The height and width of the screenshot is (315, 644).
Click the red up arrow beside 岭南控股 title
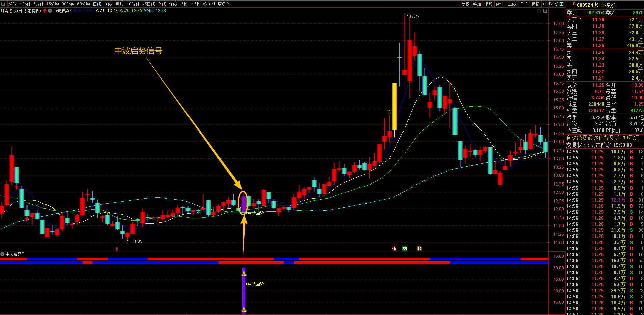[45, 11]
